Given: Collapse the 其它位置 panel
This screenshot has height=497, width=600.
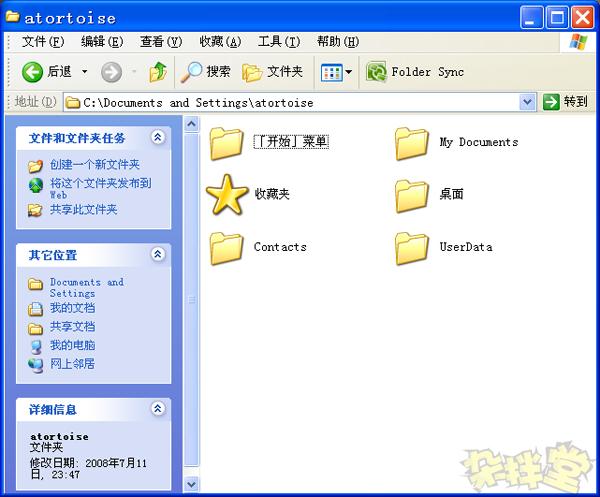Looking at the screenshot, I should pyautogui.click(x=157, y=255).
